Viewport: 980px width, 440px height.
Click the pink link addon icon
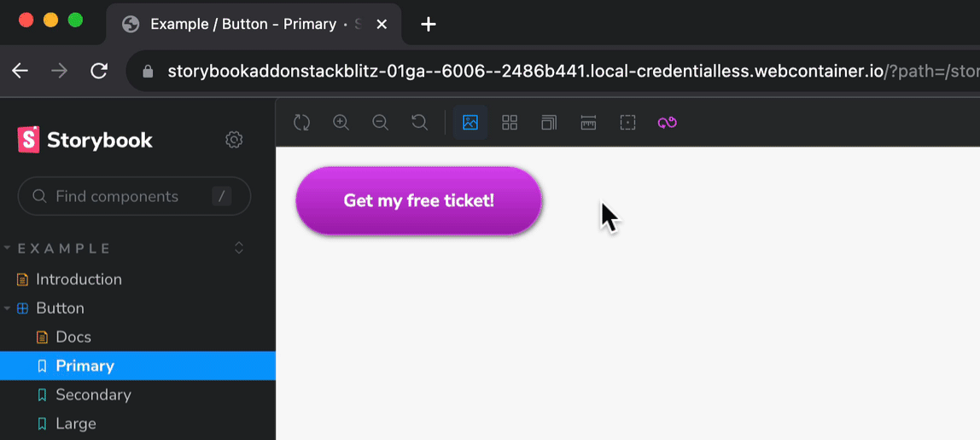pos(667,123)
